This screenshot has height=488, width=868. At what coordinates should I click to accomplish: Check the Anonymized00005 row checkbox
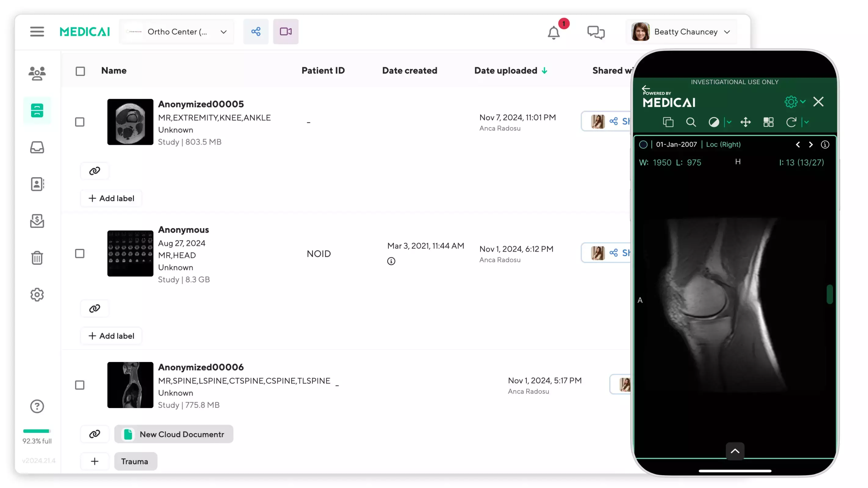coord(80,122)
